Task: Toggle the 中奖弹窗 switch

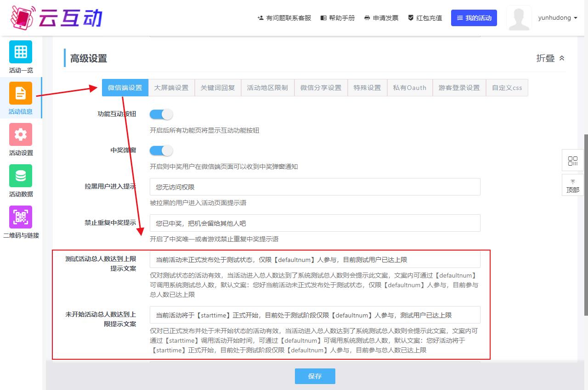Action: pos(161,150)
